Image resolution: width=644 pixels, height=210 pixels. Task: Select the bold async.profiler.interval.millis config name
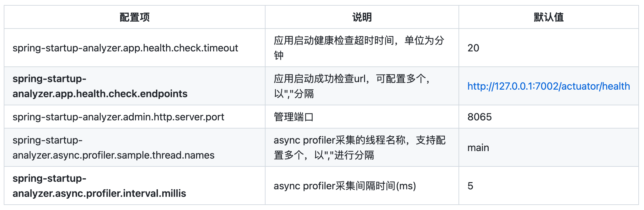99,186
